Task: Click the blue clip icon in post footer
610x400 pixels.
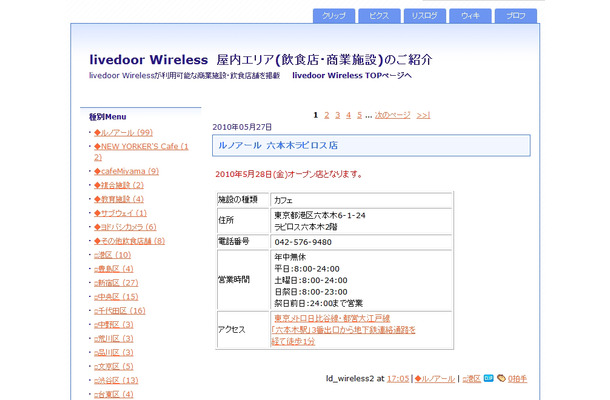Action: click(x=488, y=378)
